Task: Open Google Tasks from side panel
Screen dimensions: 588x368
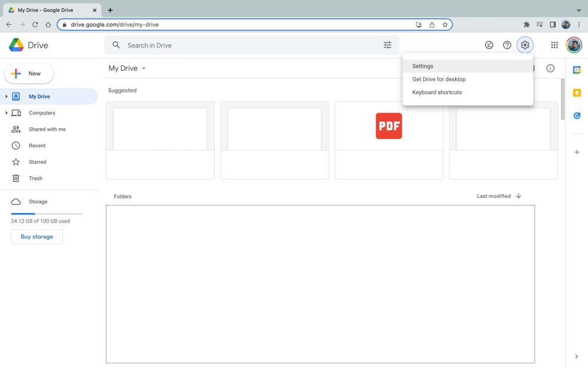Action: click(577, 116)
